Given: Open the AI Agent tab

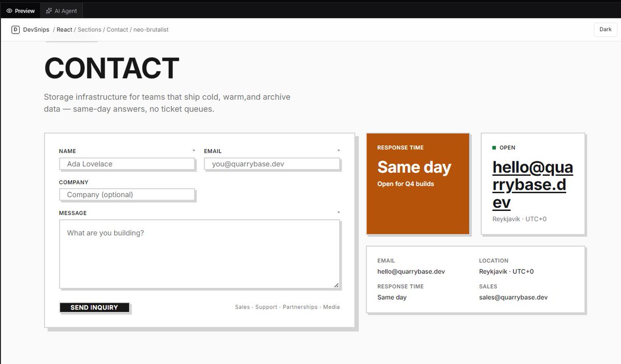Looking at the screenshot, I should 61,10.
